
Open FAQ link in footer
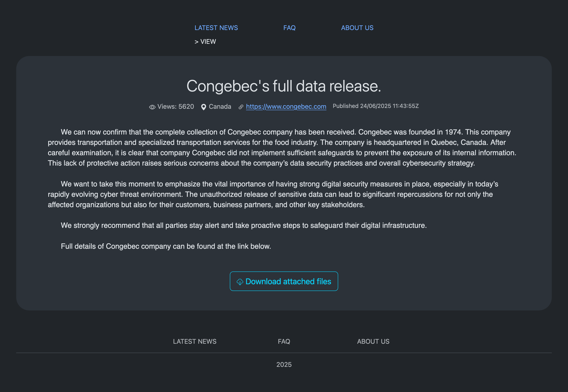coord(284,341)
